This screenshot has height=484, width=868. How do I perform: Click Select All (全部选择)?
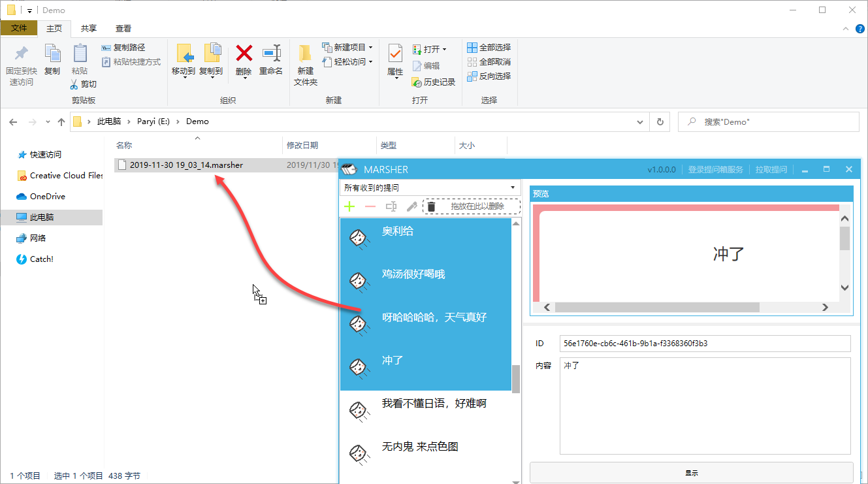pos(489,48)
